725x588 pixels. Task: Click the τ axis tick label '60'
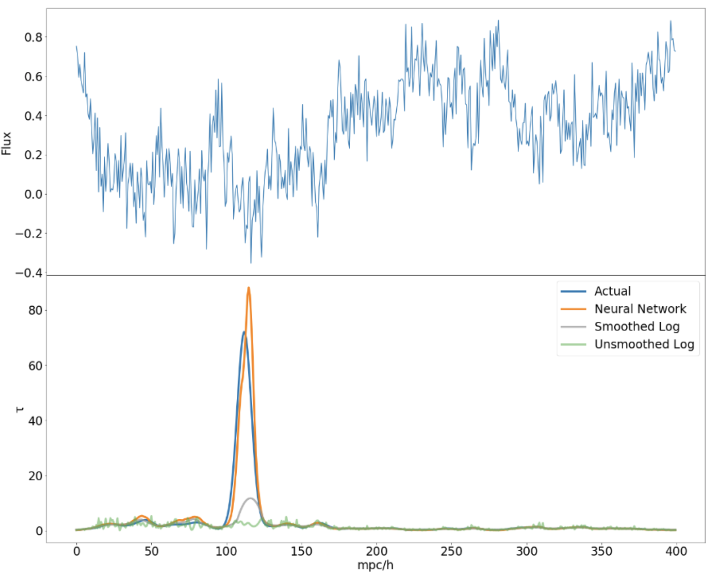(36, 366)
